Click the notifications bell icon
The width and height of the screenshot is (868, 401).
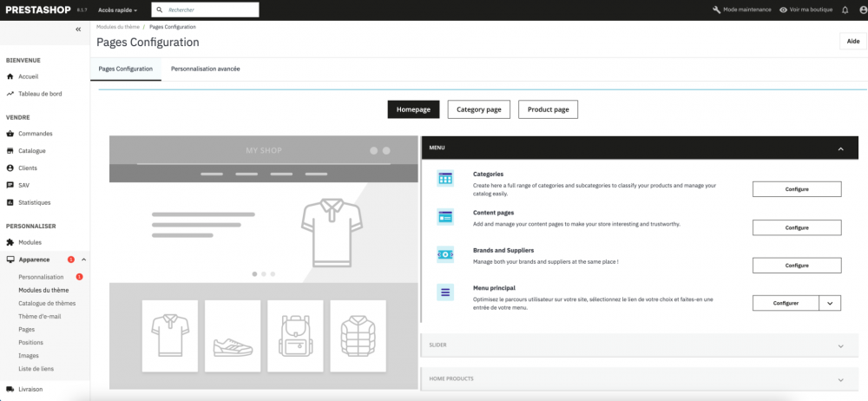point(845,10)
